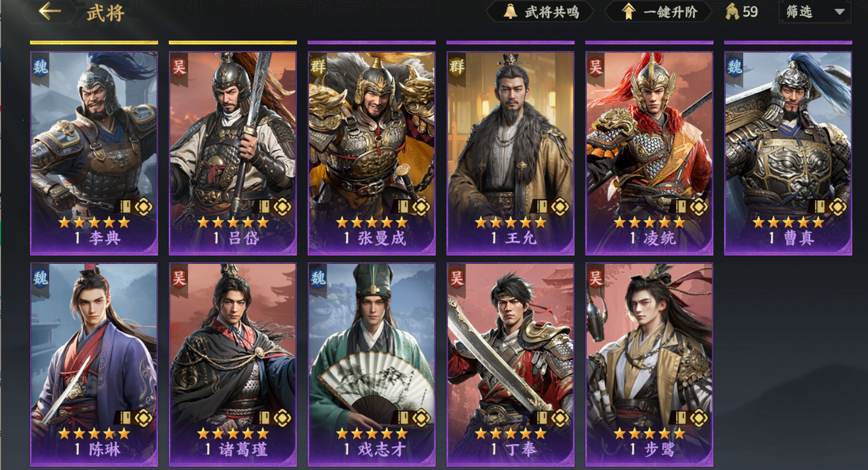
Task: Click the 魏 faction badge on 陈琳
Action: tap(40, 277)
